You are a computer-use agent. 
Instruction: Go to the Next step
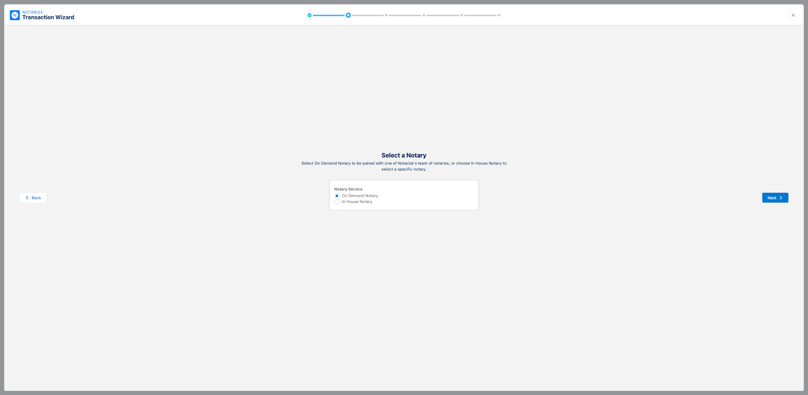[x=775, y=198]
